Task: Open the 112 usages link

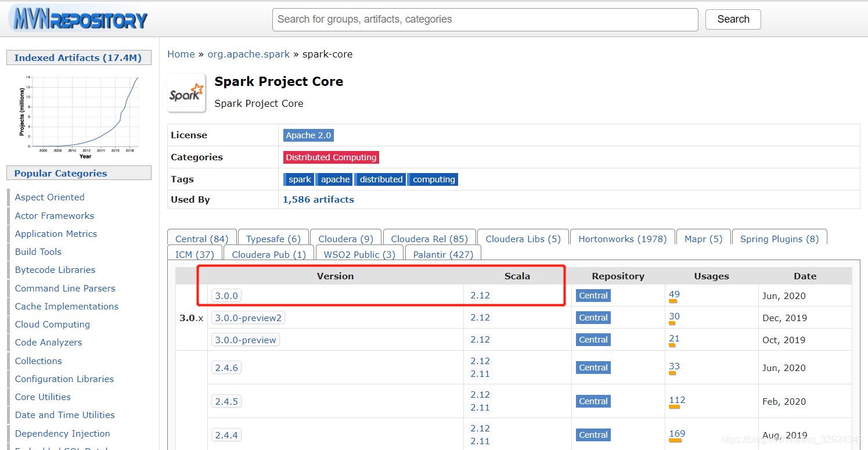Action: tap(677, 400)
